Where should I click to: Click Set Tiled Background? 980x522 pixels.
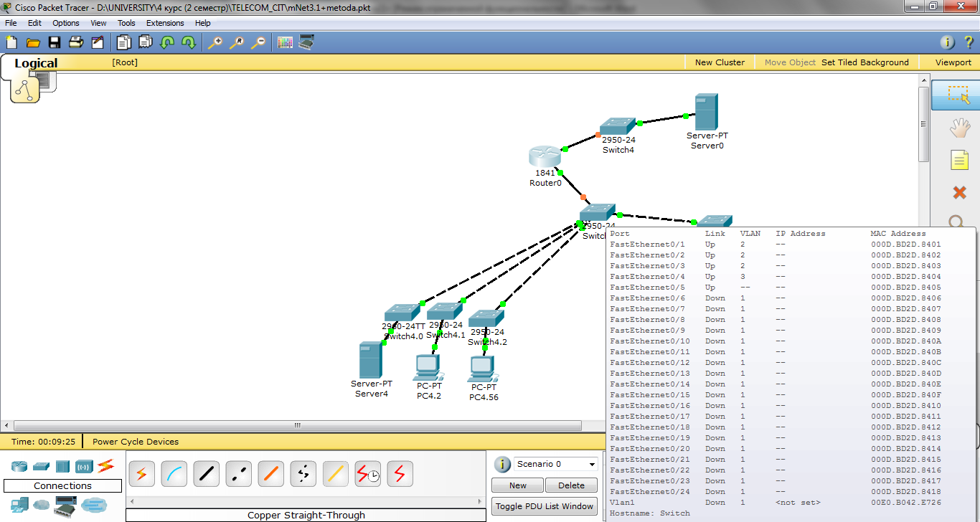point(864,62)
